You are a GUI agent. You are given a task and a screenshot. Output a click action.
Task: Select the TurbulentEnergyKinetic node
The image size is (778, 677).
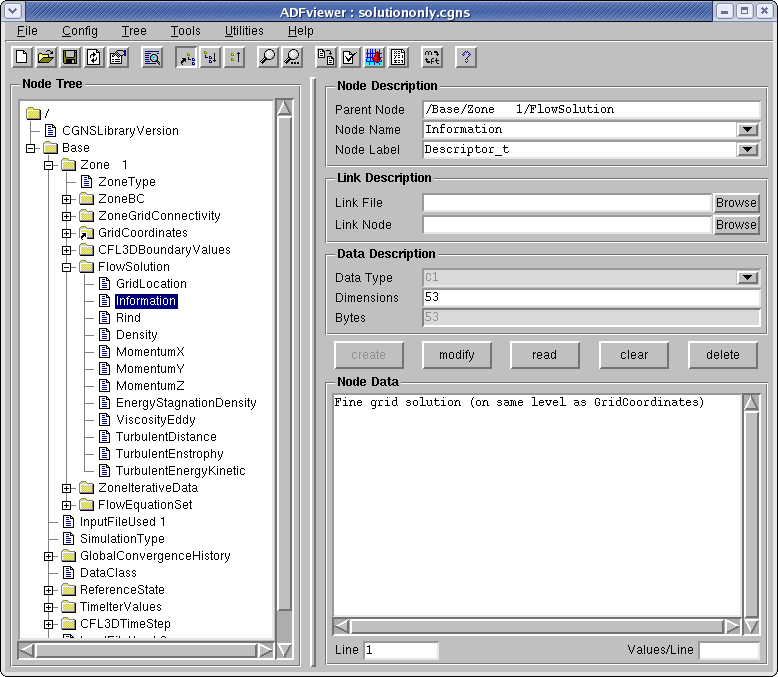tap(181, 471)
